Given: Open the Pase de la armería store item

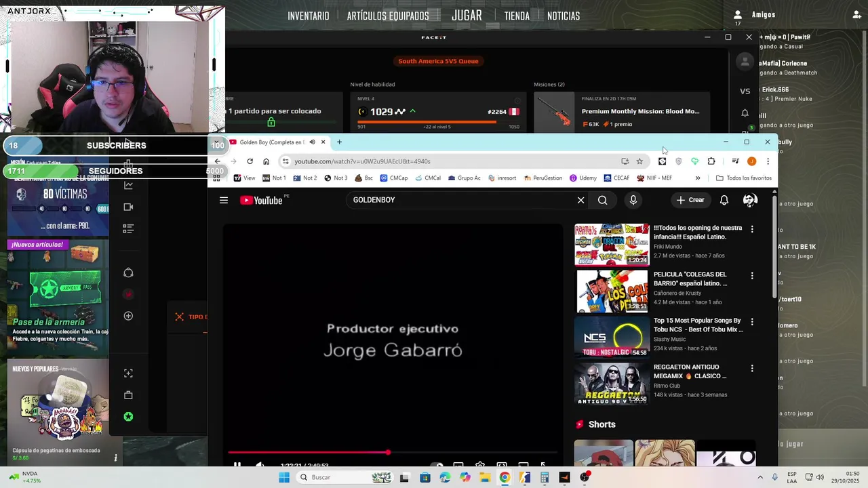Looking at the screenshot, I should (58, 298).
